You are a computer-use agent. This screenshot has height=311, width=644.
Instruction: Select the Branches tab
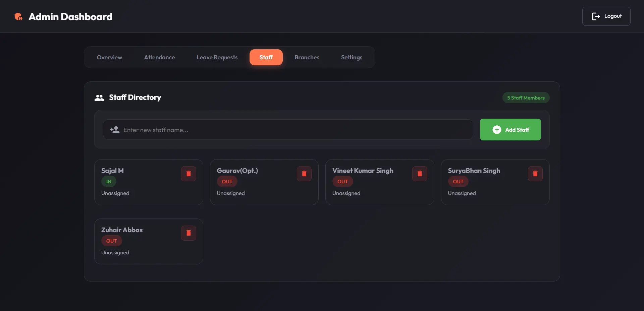[307, 57]
